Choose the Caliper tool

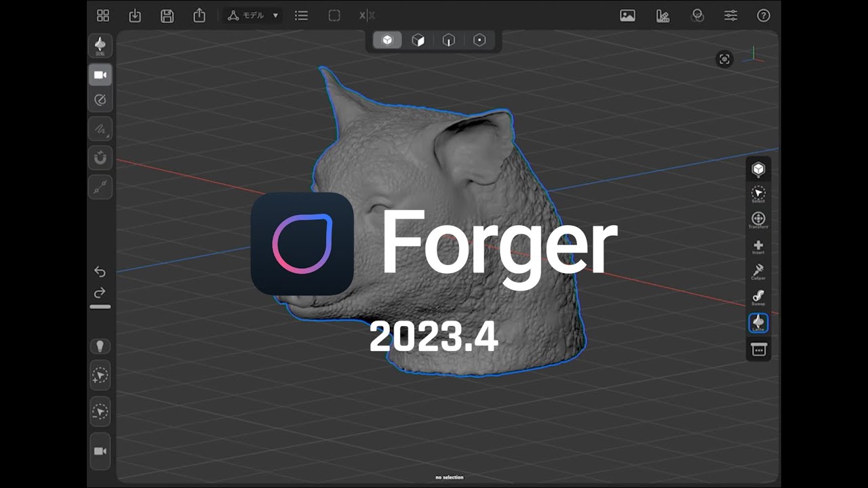tap(758, 272)
